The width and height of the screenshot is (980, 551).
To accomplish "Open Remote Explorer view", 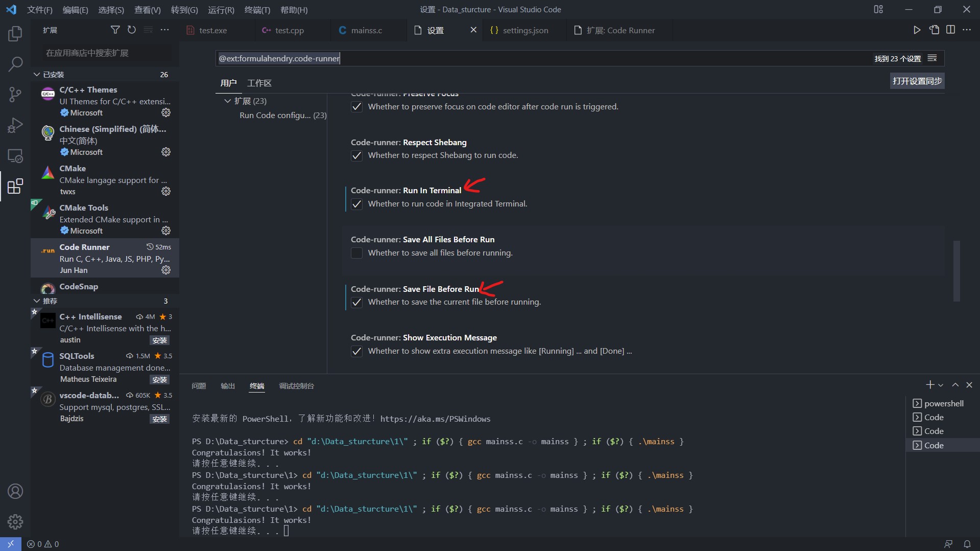I will point(15,155).
